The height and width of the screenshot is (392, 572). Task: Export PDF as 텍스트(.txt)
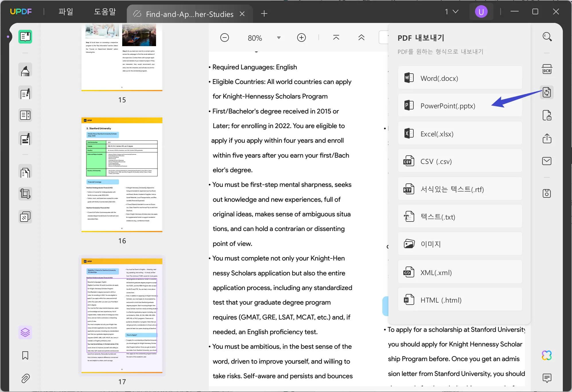tap(460, 217)
